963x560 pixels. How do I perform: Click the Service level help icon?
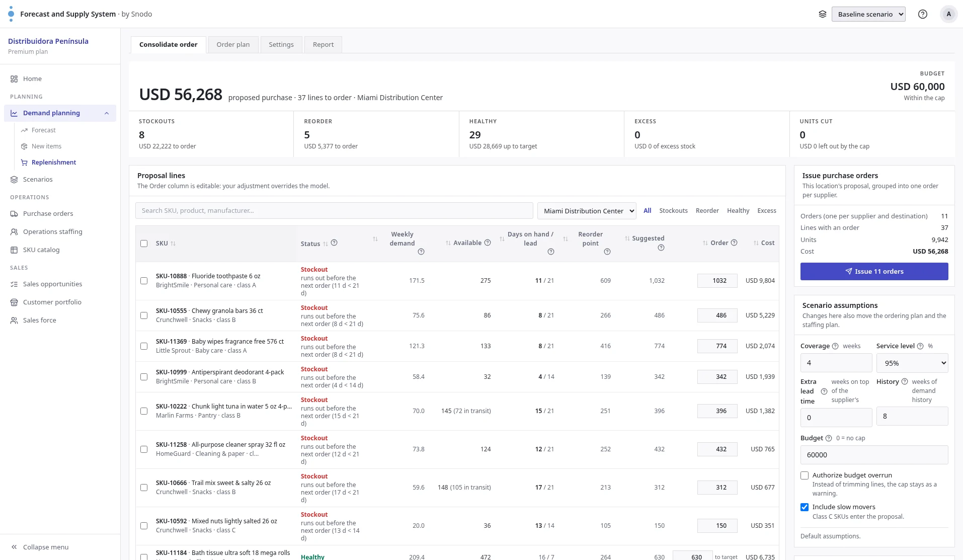click(x=920, y=346)
